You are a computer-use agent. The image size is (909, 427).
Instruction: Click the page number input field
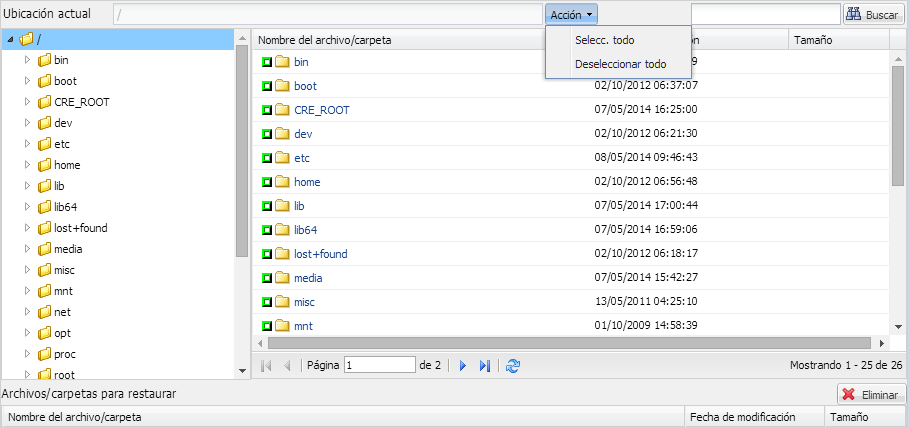coord(379,366)
